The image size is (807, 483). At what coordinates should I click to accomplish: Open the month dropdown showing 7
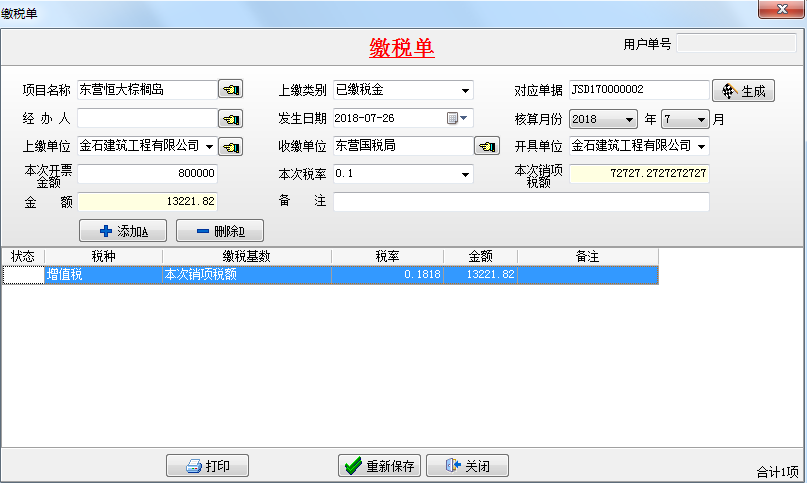point(702,120)
